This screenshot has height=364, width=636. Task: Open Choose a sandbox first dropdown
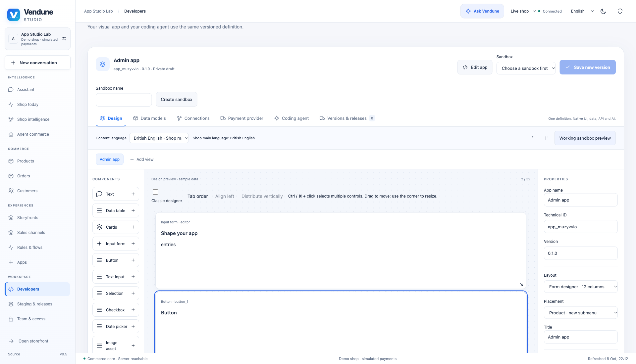coord(526,68)
